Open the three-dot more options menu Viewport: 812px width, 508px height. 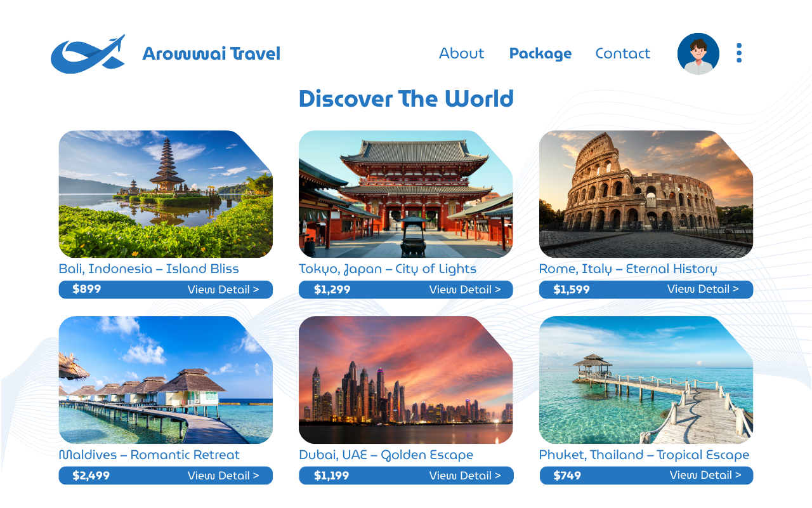pyautogui.click(x=739, y=53)
